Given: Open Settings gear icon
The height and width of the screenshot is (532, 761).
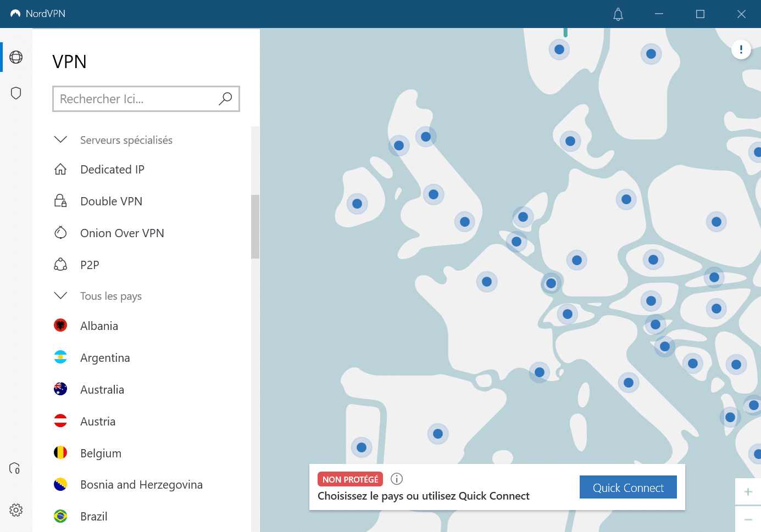Looking at the screenshot, I should [16, 510].
